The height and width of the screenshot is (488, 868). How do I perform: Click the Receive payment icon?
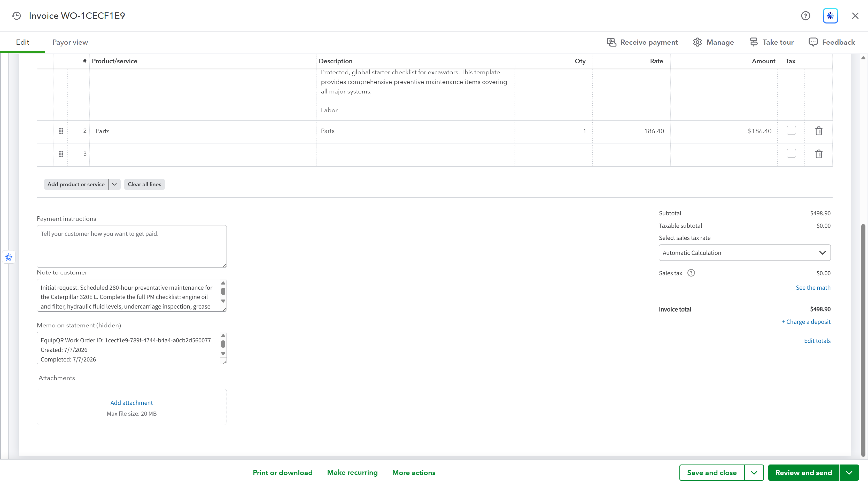[x=611, y=42]
